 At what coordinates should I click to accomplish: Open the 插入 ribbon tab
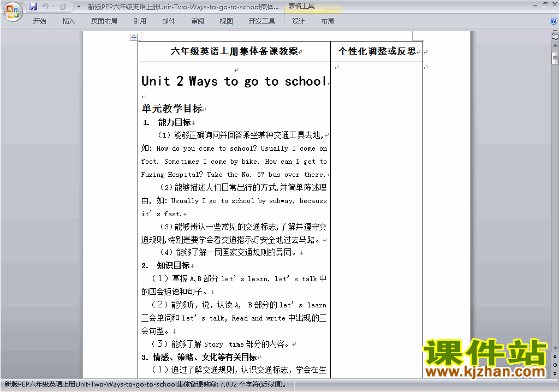tap(68, 21)
